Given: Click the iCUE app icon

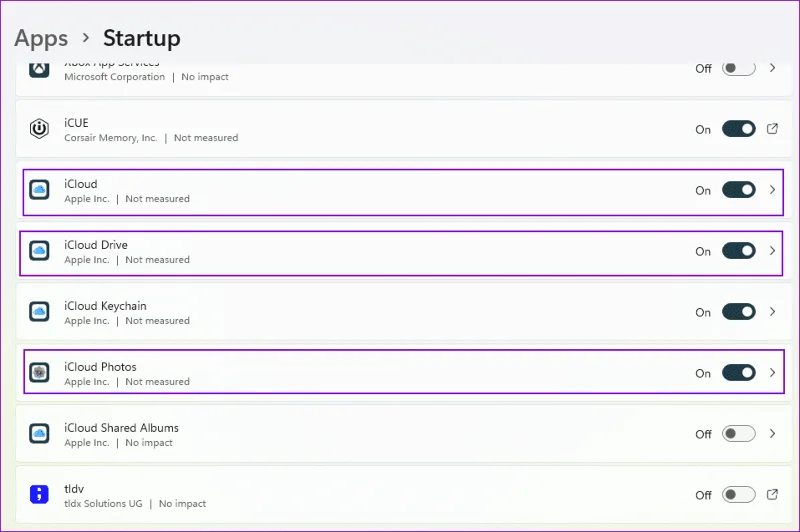Looking at the screenshot, I should (39, 128).
